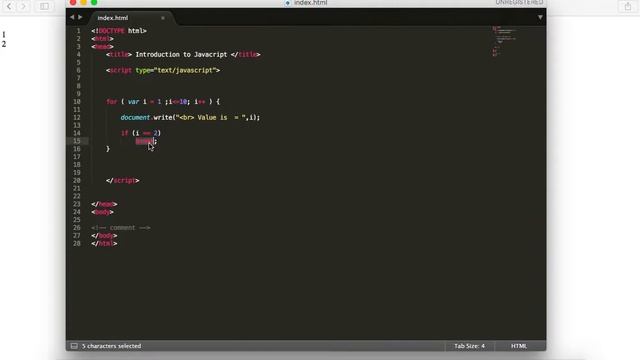Viewport: 640px width, 360px height.
Task: Click the opening <body> tag
Action: [102, 212]
